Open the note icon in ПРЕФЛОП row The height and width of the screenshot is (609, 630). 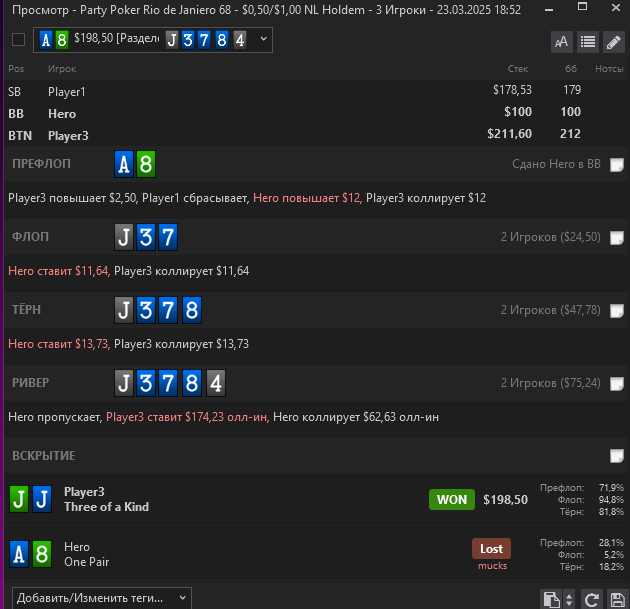[616, 165]
